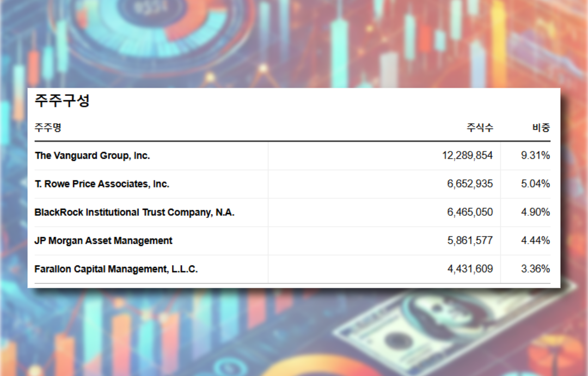Click share count 12,289,854

click(x=467, y=155)
